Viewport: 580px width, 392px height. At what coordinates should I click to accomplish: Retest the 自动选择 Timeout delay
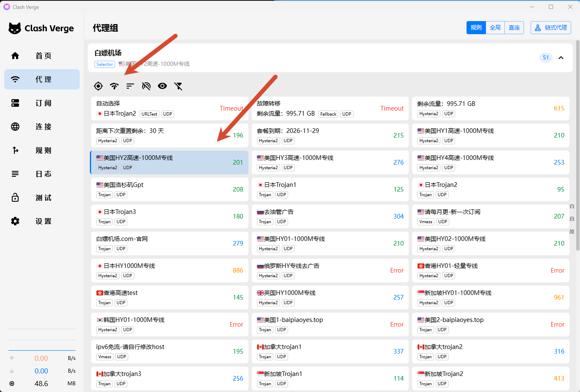[x=231, y=108]
